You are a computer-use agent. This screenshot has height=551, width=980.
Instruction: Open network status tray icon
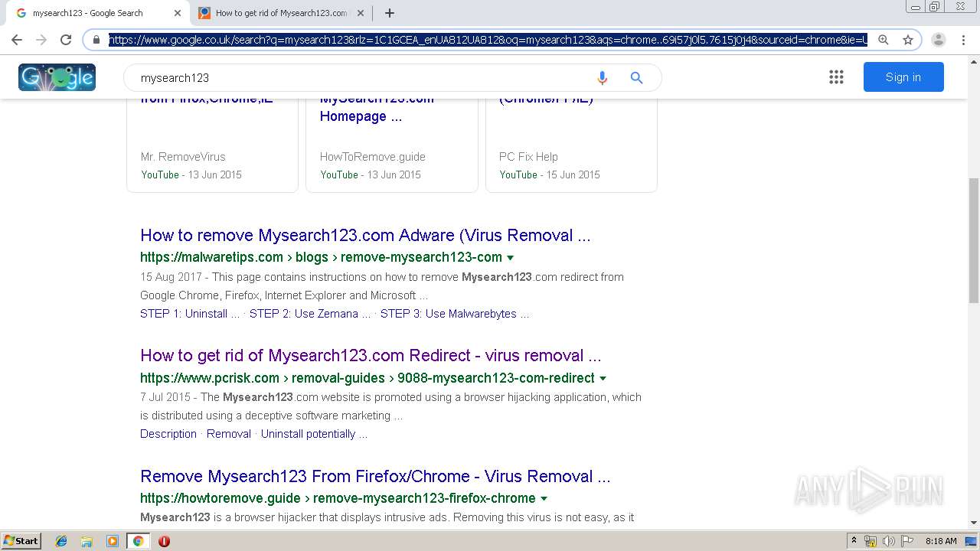[x=871, y=541]
